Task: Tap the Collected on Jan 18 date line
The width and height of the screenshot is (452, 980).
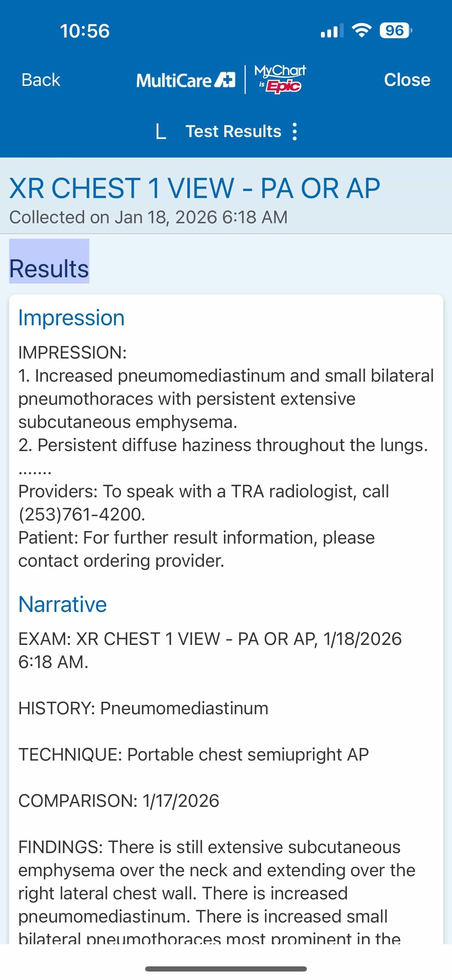Action: pyautogui.click(x=148, y=217)
